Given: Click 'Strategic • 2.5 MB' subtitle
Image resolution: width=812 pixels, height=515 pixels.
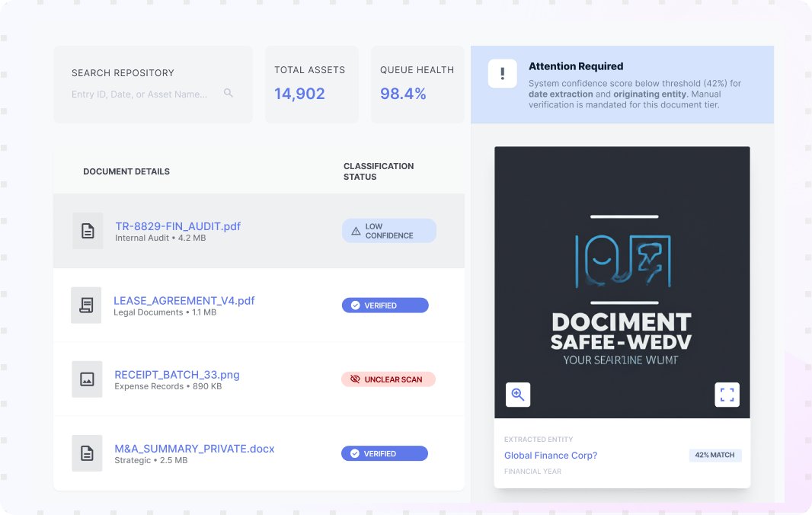Looking at the screenshot, I should click(x=151, y=461).
